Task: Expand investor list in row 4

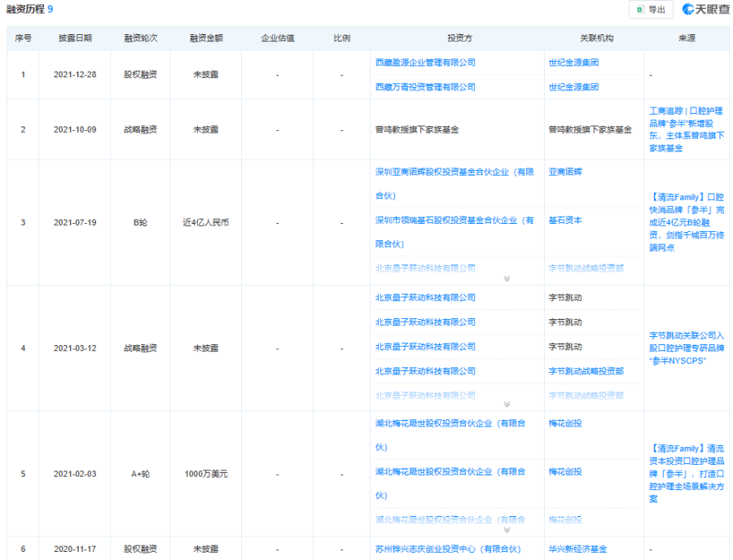Action: pyautogui.click(x=507, y=404)
